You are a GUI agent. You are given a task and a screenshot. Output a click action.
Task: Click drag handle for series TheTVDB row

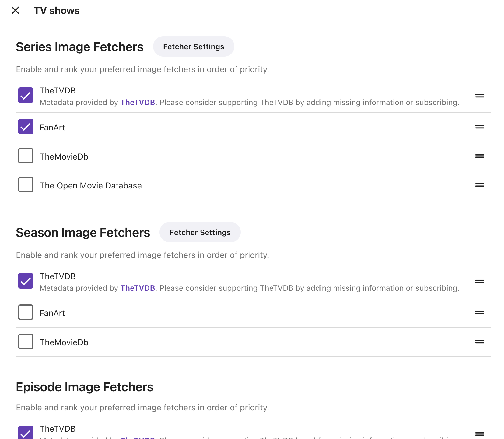tap(479, 96)
